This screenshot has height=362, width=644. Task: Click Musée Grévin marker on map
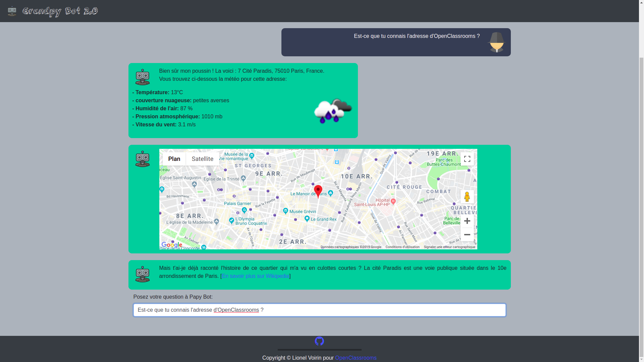click(x=285, y=211)
